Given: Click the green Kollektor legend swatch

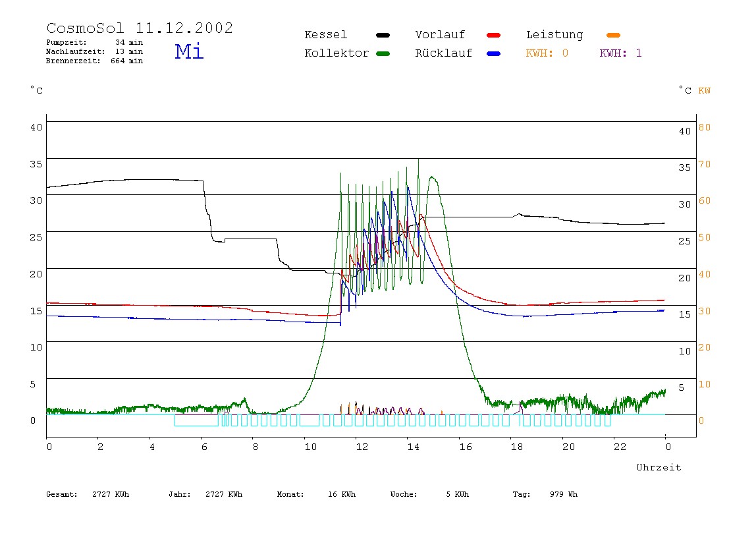Looking at the screenshot, I should click(383, 53).
